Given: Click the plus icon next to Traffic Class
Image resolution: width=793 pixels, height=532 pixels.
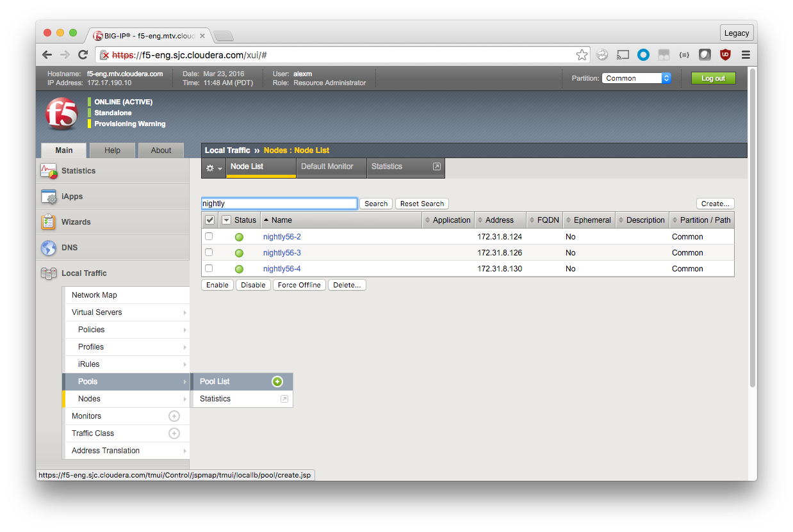Looking at the screenshot, I should (x=174, y=433).
